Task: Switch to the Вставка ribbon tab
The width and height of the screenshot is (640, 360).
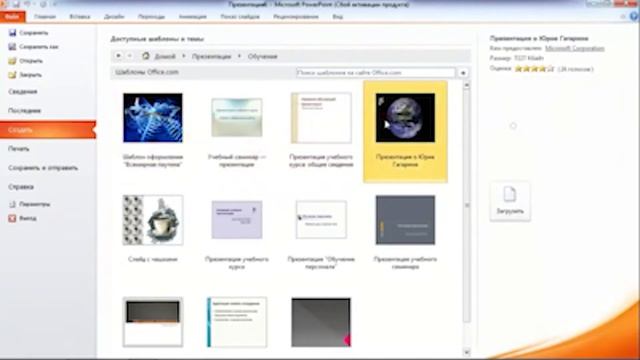Action: [80, 17]
